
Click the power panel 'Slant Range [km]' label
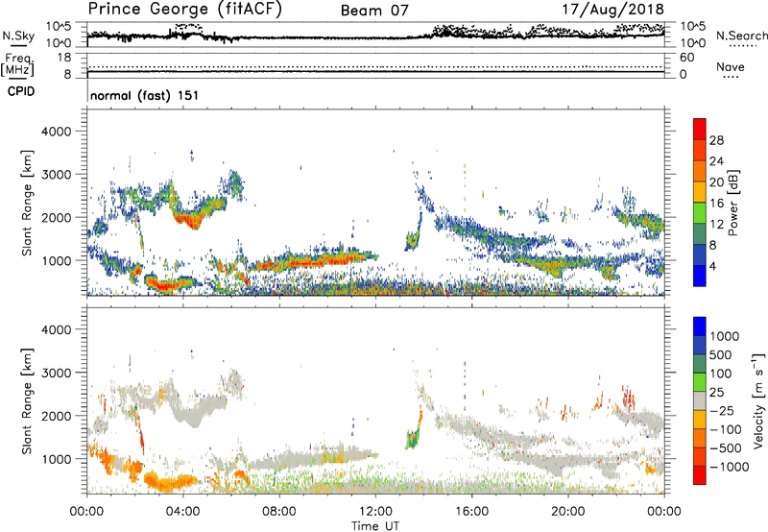pyautogui.click(x=27, y=204)
